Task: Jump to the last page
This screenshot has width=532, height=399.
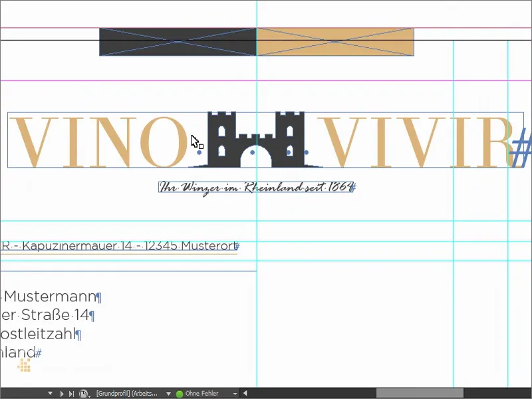Action: [71, 394]
